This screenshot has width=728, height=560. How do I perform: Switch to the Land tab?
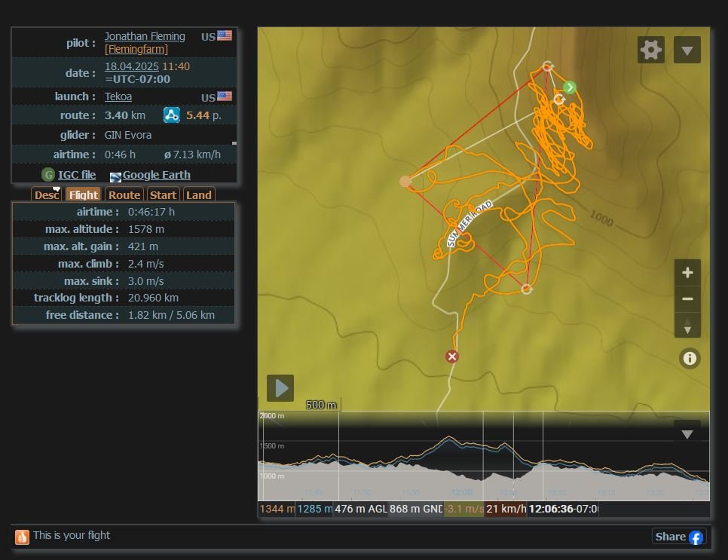click(199, 194)
